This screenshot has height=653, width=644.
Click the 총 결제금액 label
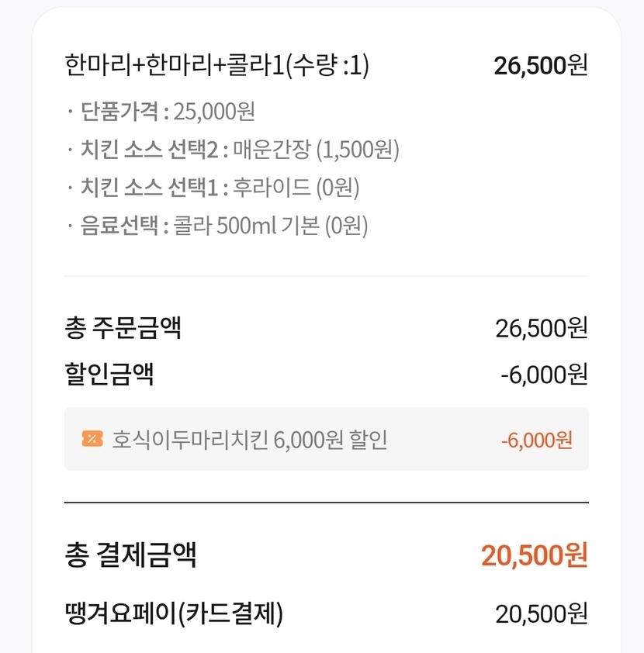pos(130,555)
